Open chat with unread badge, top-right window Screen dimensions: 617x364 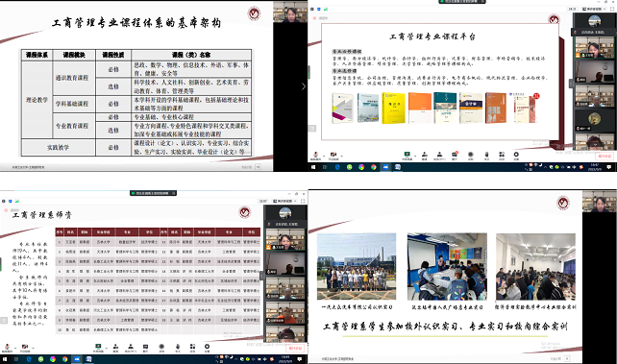coord(454,155)
